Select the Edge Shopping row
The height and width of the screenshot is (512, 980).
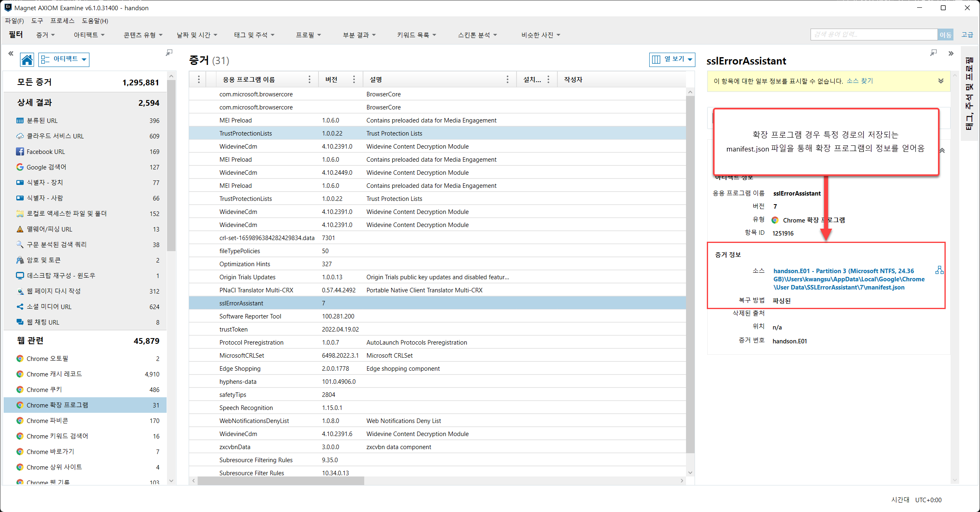tap(438, 369)
